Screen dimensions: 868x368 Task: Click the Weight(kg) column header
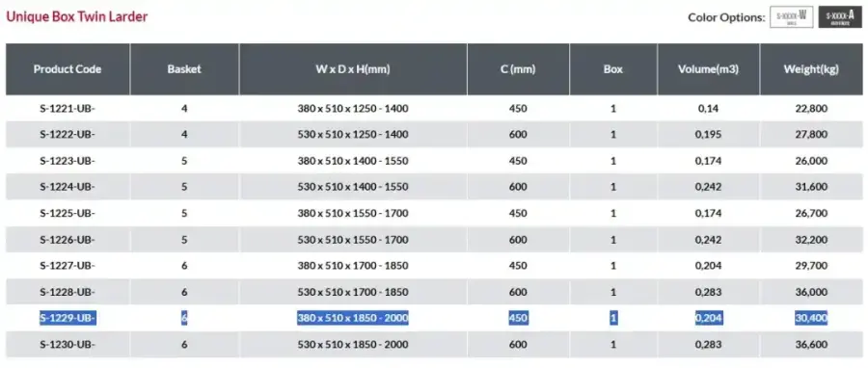click(811, 69)
